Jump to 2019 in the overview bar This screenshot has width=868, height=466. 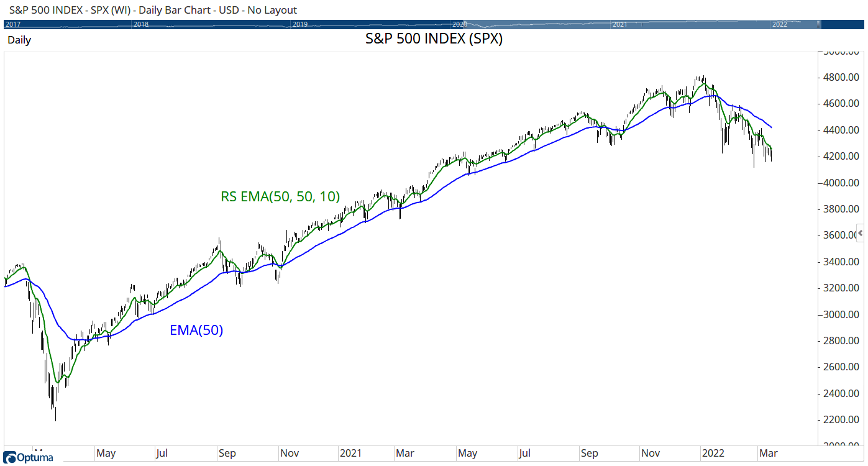pyautogui.click(x=300, y=24)
